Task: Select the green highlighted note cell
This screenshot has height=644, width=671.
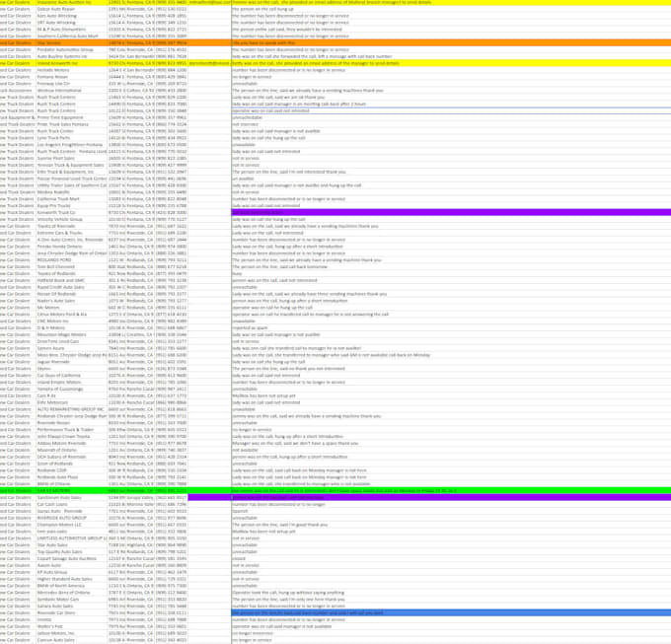Action: pyautogui.click(x=451, y=491)
